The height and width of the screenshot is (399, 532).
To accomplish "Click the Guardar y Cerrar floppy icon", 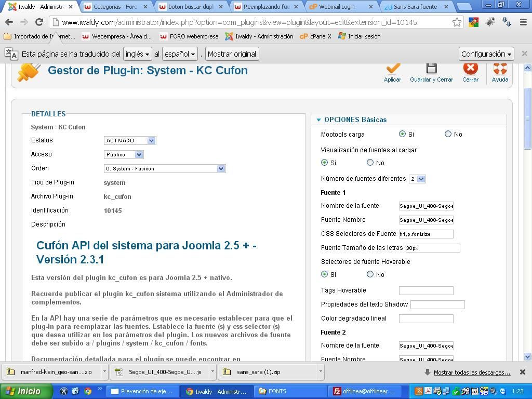I will click(431, 69).
